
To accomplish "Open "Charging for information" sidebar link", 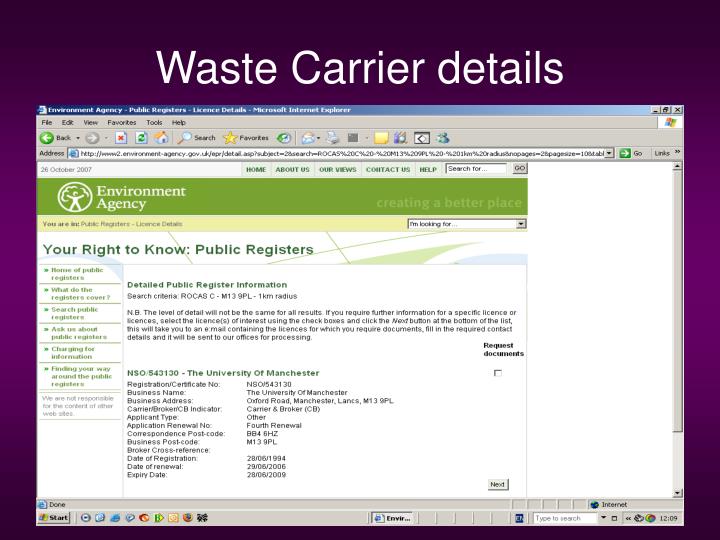I will (73, 353).
